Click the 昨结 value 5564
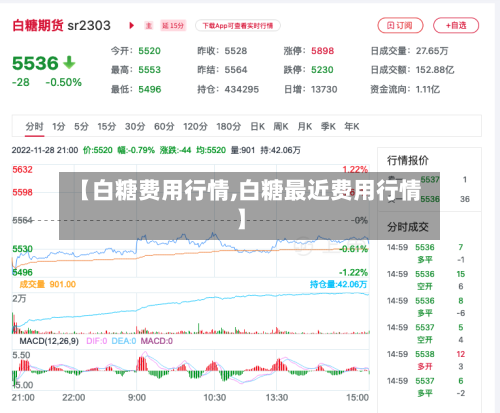 click(236, 70)
